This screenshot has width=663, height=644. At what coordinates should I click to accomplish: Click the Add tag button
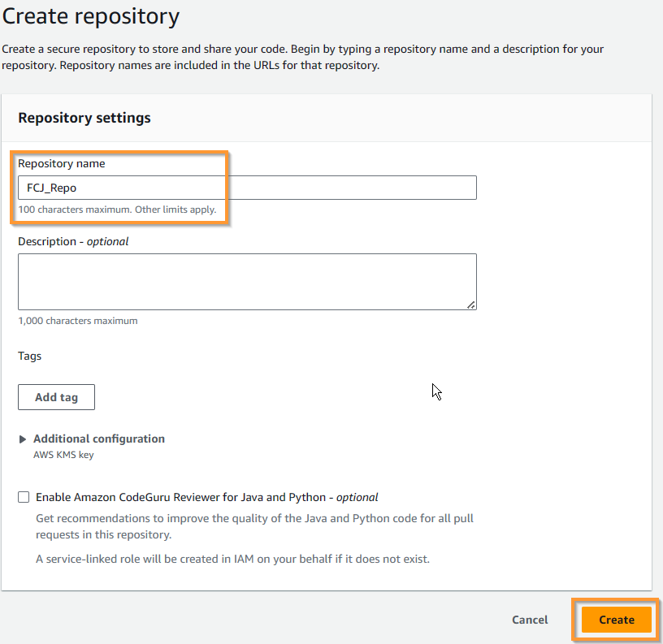tap(56, 397)
